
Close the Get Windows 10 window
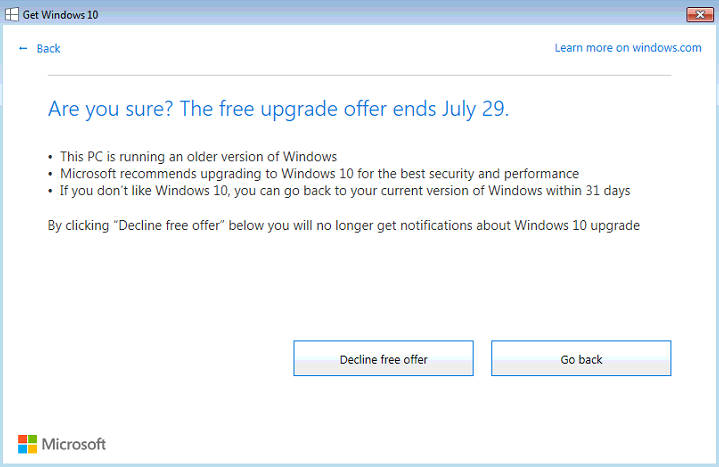700,15
